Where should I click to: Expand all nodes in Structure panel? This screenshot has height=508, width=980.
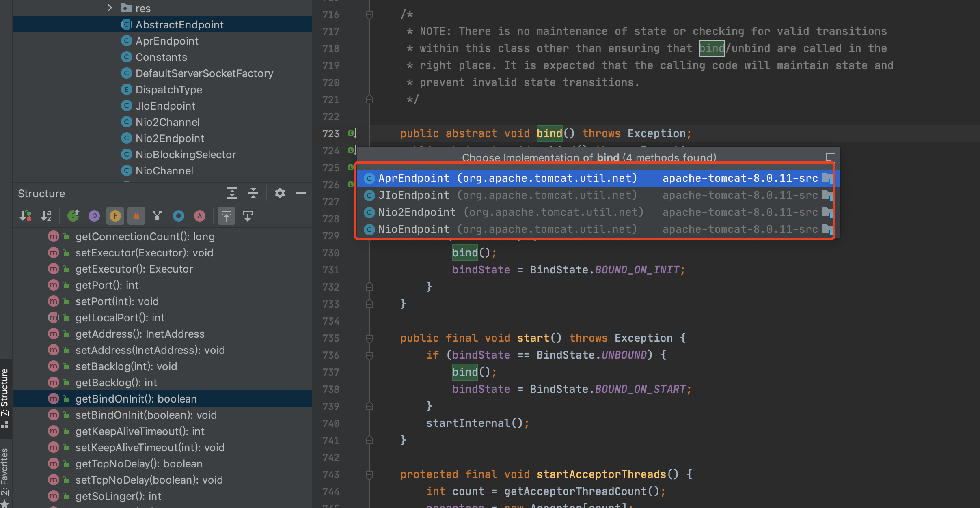click(x=232, y=193)
